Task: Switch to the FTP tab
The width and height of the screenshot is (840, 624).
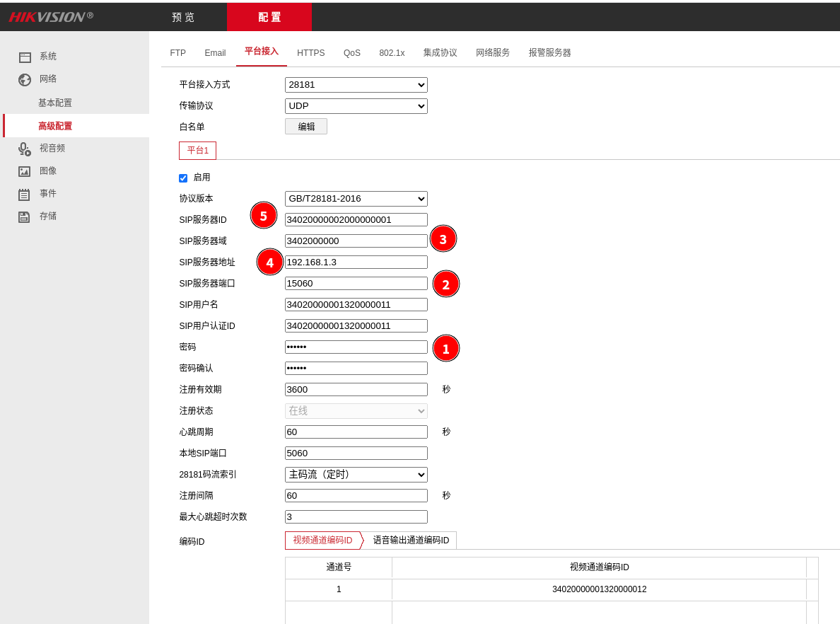Action: [x=177, y=52]
